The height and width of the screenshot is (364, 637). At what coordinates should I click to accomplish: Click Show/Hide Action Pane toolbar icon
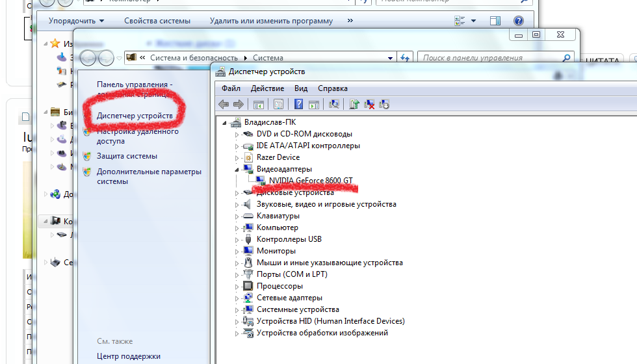[x=313, y=105]
